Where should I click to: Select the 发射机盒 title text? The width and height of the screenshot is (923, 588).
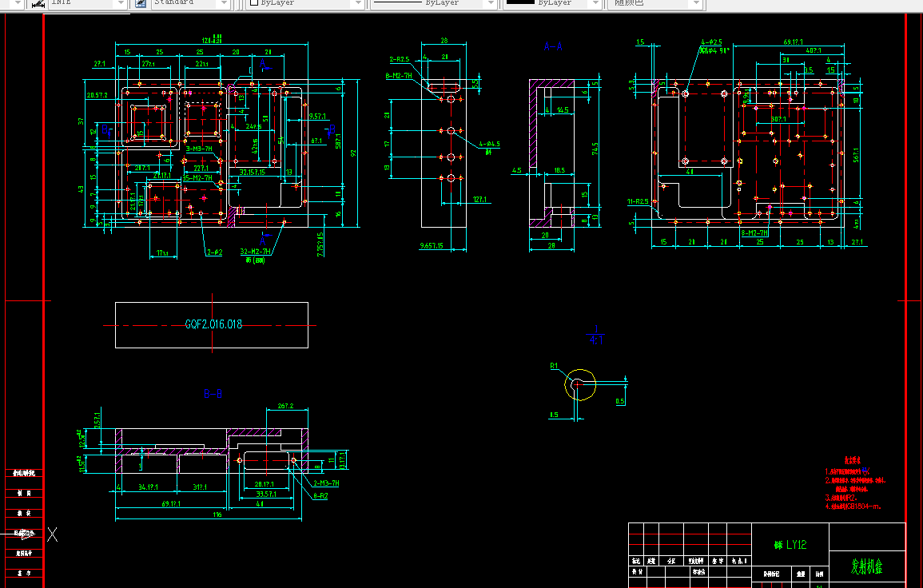867,566
